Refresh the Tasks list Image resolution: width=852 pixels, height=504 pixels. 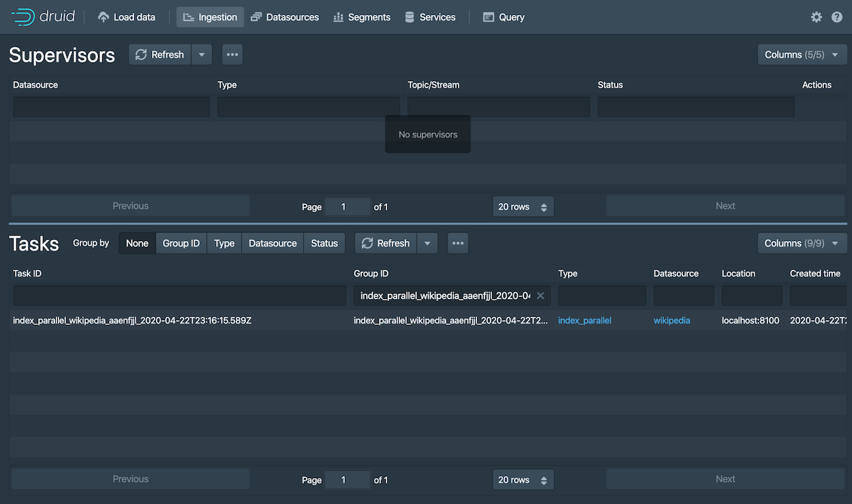coord(386,243)
